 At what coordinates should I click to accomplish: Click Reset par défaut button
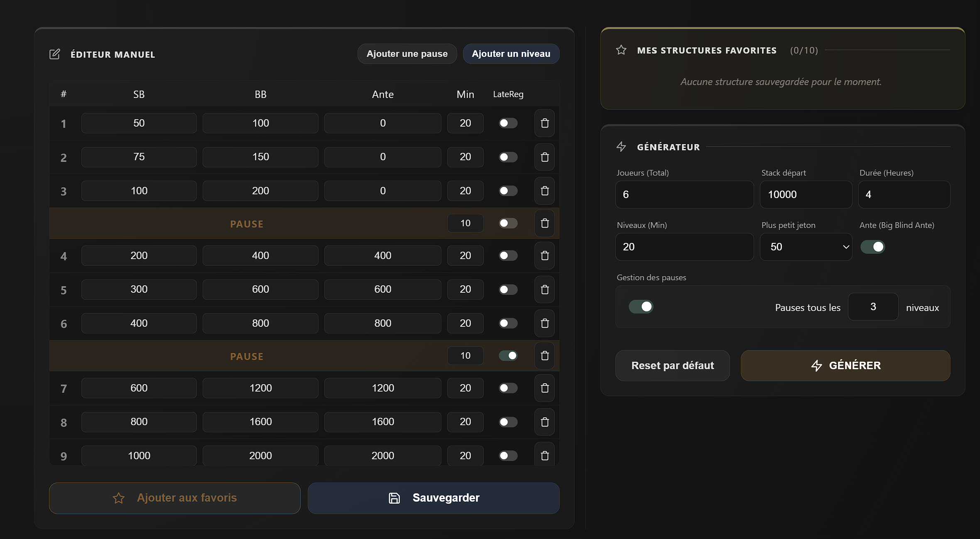point(672,365)
